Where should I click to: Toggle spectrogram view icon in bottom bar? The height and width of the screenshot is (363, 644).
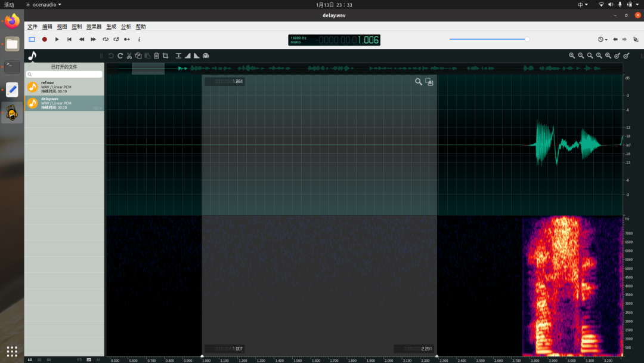(x=89, y=359)
